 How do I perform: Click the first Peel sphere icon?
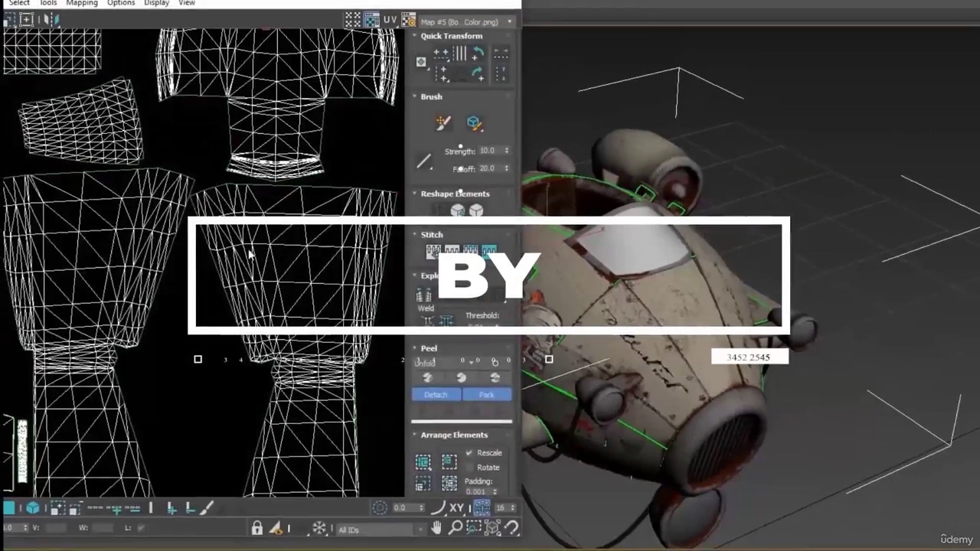click(x=428, y=378)
